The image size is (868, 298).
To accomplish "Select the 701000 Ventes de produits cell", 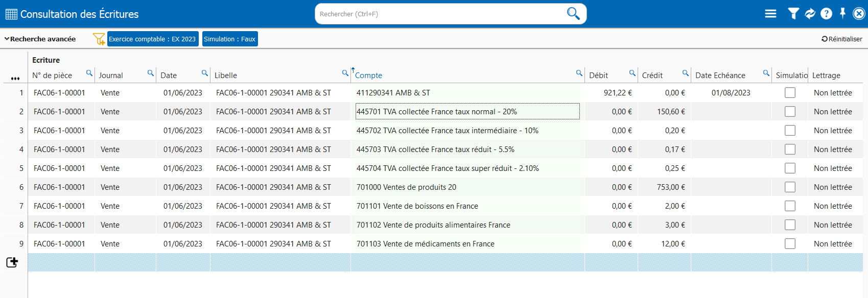I will pyautogui.click(x=406, y=187).
